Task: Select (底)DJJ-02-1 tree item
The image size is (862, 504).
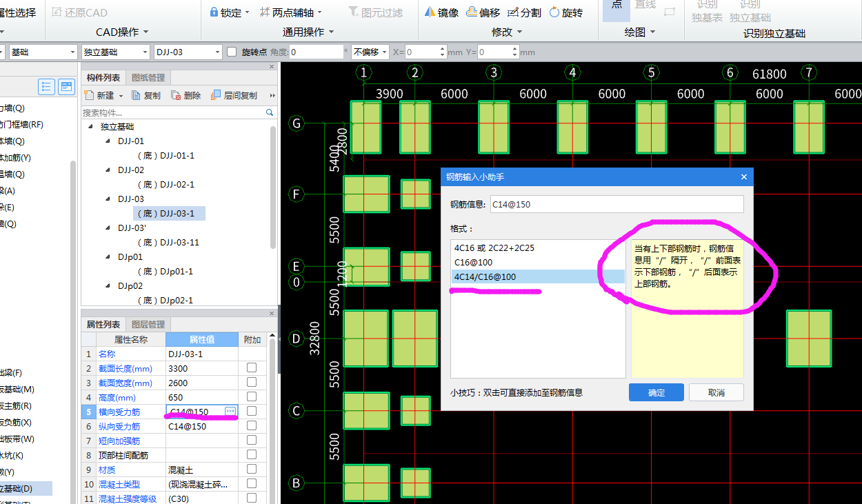Action: point(166,184)
